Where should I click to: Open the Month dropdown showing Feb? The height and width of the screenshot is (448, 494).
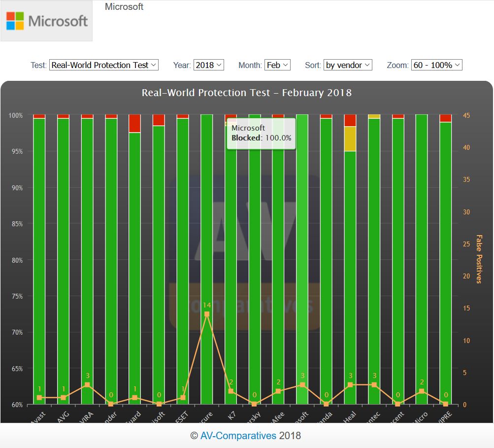[x=277, y=65]
